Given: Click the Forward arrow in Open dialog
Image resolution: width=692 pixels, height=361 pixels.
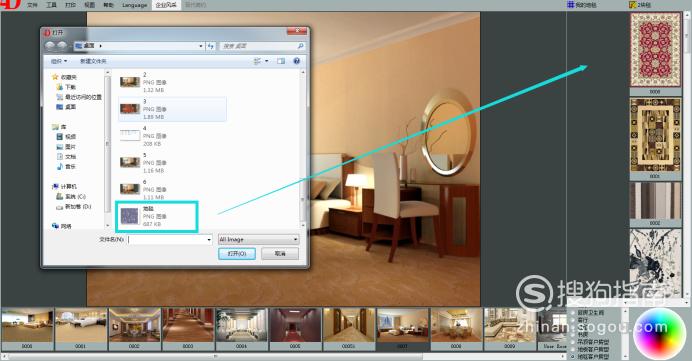Looking at the screenshot, I should click(61, 46).
